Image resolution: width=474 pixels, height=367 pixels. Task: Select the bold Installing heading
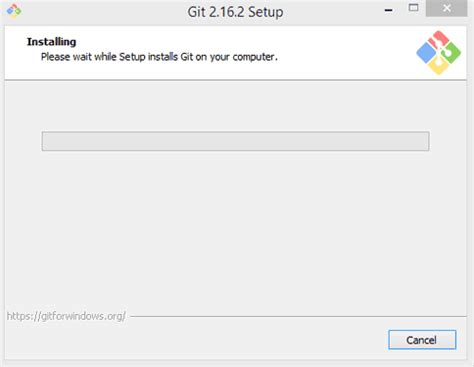click(51, 42)
